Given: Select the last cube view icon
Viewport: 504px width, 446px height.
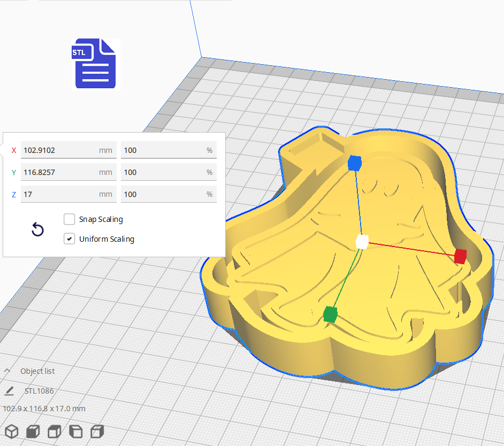Looking at the screenshot, I should coord(97,432).
